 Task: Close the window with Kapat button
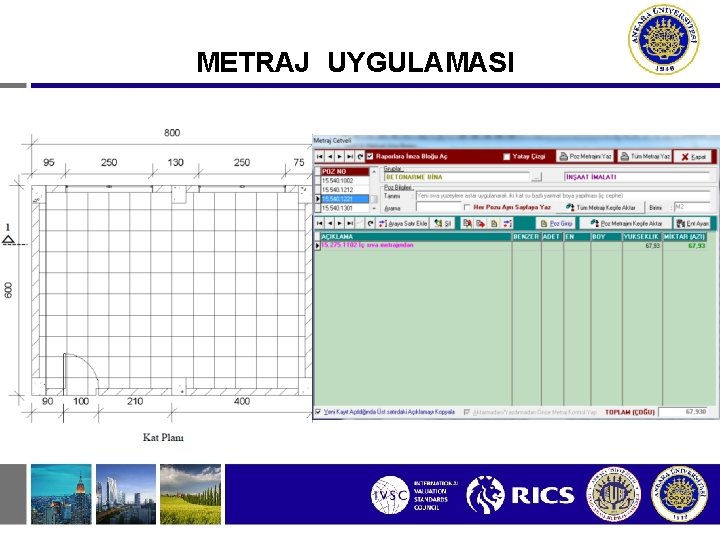[692, 157]
